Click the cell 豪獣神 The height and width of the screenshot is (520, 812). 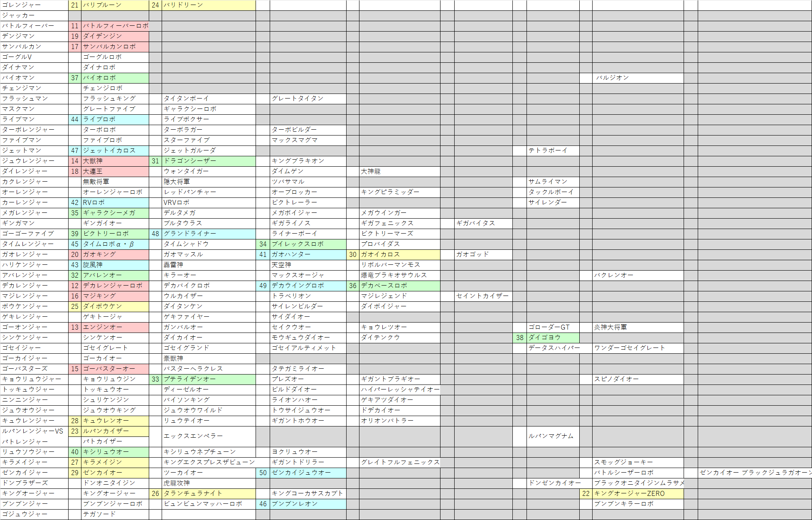[209, 358]
